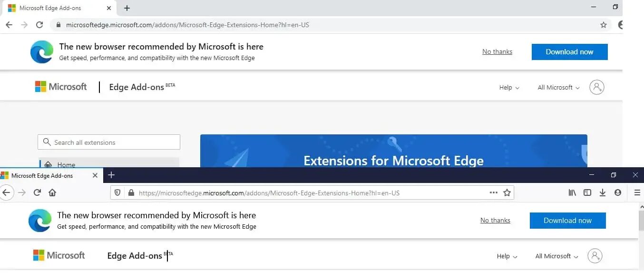644x273 pixels.
Task: Expand All Microsoft dropdown in Firefox's page
Action: coord(556,256)
